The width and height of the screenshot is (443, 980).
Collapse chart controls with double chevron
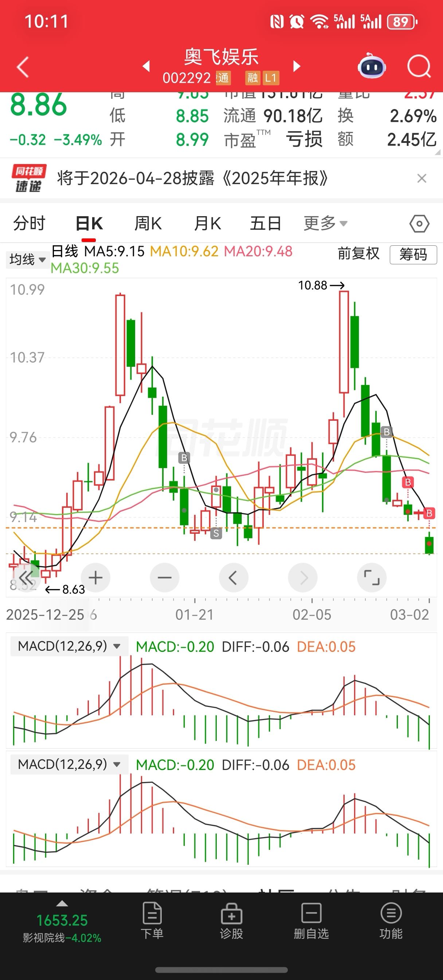coord(26,577)
